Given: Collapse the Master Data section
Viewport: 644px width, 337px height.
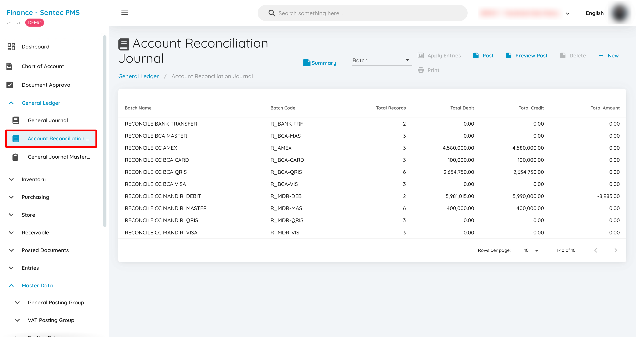Looking at the screenshot, I should pos(11,286).
